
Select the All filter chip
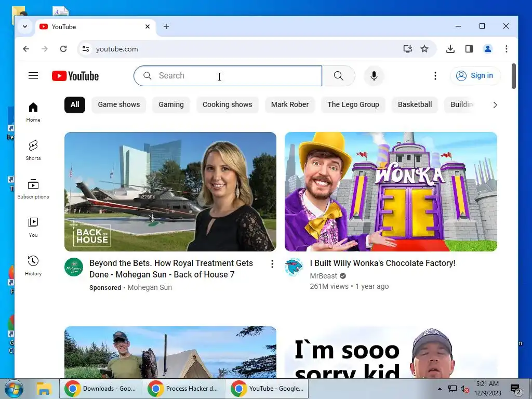click(x=75, y=104)
